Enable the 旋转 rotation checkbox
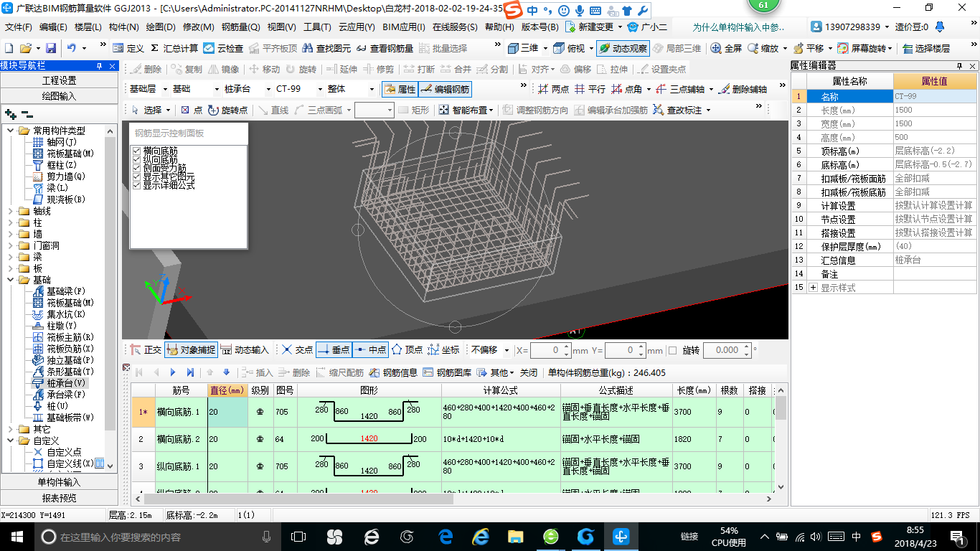The height and width of the screenshot is (551, 980). 672,350
